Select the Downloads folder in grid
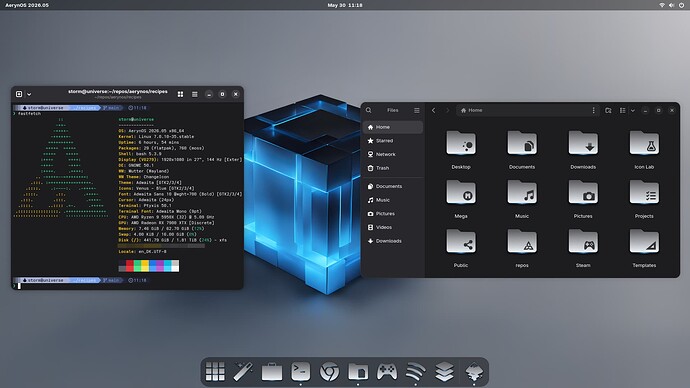690x388 pixels. tap(583, 143)
